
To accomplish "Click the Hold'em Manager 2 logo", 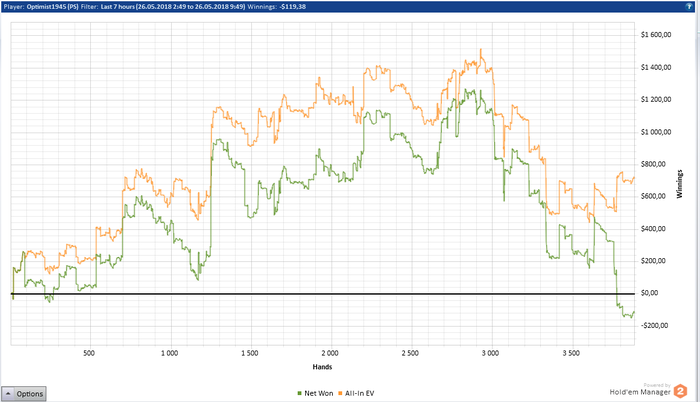I will click(x=680, y=391).
